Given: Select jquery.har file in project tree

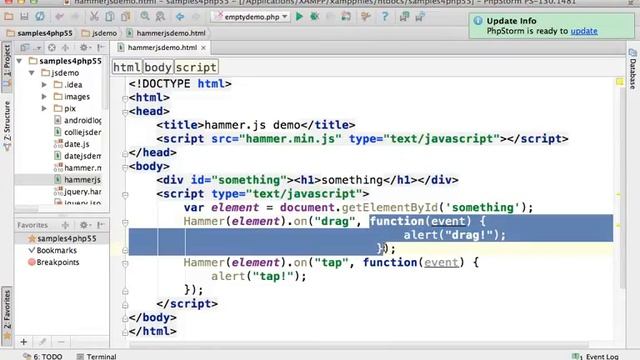Looking at the screenshot, I should pos(78,191).
